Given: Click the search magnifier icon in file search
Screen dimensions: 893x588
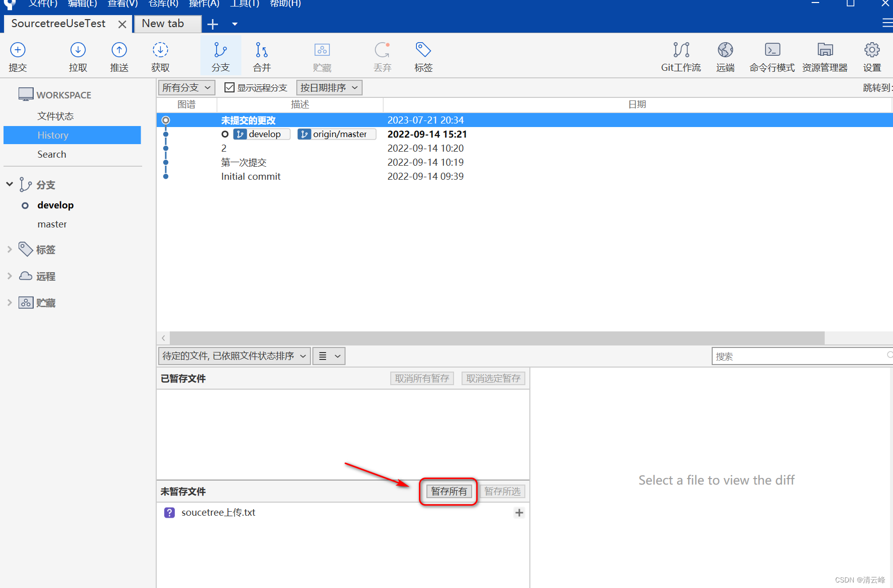Looking at the screenshot, I should tap(889, 355).
